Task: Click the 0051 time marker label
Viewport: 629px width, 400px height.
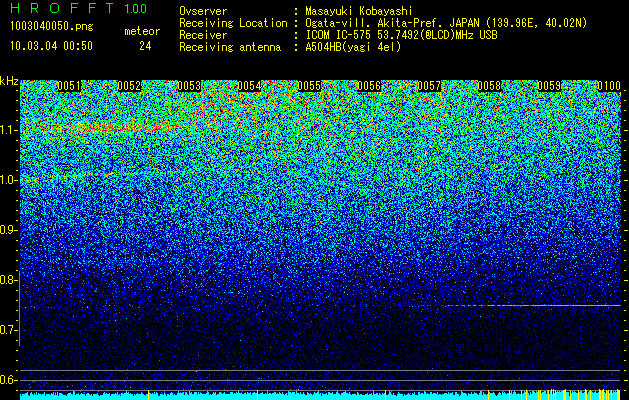Action: (69, 86)
